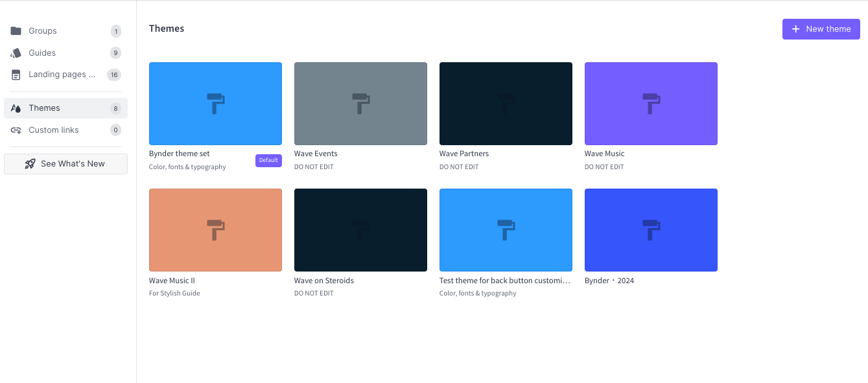Click description under Test theme card
This screenshot has height=383, width=868.
(x=478, y=293)
